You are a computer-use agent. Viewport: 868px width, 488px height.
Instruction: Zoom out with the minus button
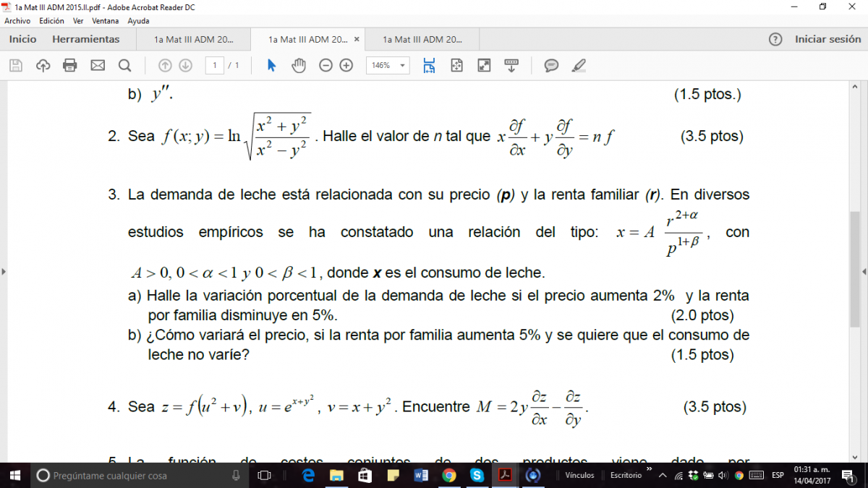coord(325,66)
